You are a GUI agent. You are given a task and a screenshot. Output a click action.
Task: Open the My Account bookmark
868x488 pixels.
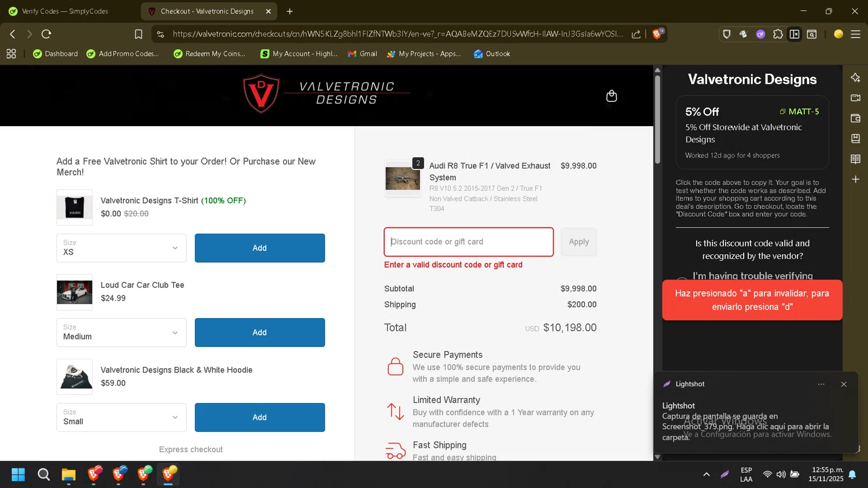point(299,54)
